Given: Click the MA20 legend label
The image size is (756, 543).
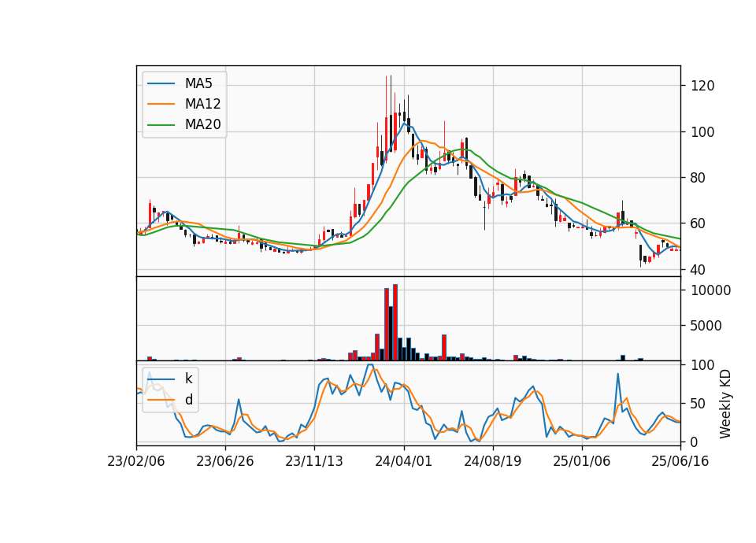Looking at the screenshot, I should coord(202,124).
